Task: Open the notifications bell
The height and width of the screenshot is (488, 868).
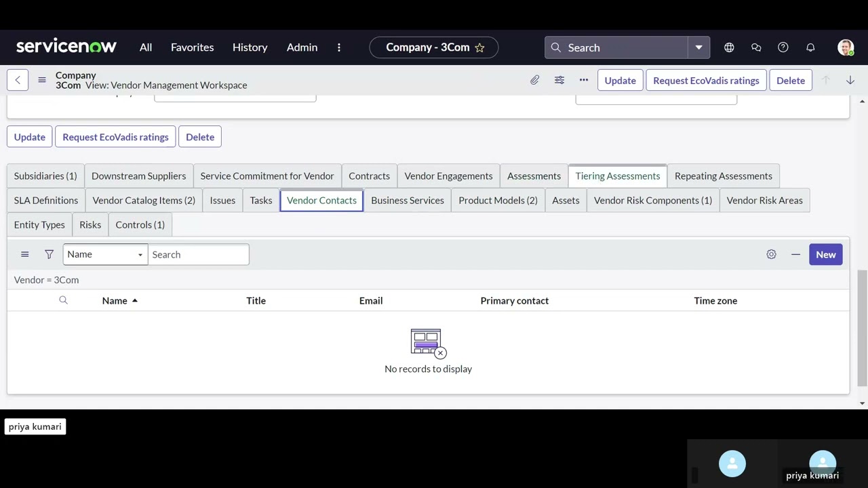Action: tap(810, 47)
